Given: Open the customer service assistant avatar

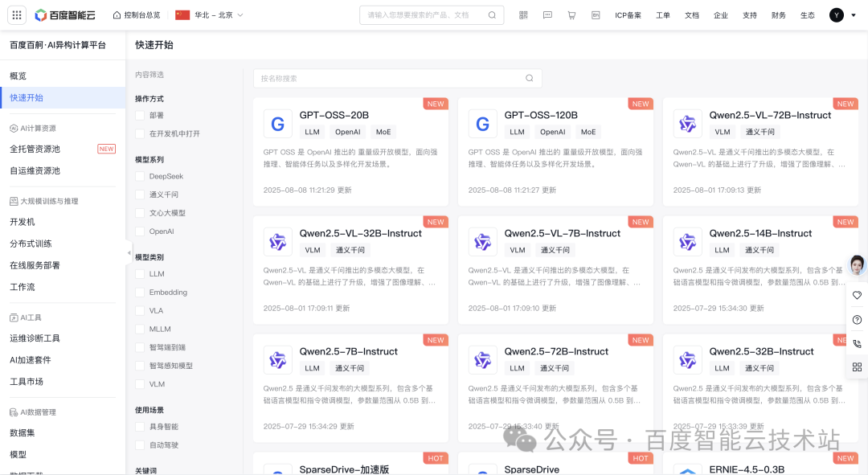Looking at the screenshot, I should [x=857, y=265].
